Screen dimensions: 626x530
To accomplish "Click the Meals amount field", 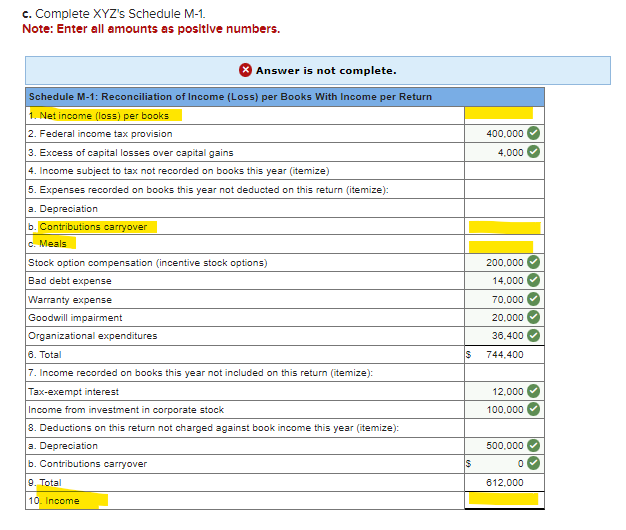I will 504,244.
